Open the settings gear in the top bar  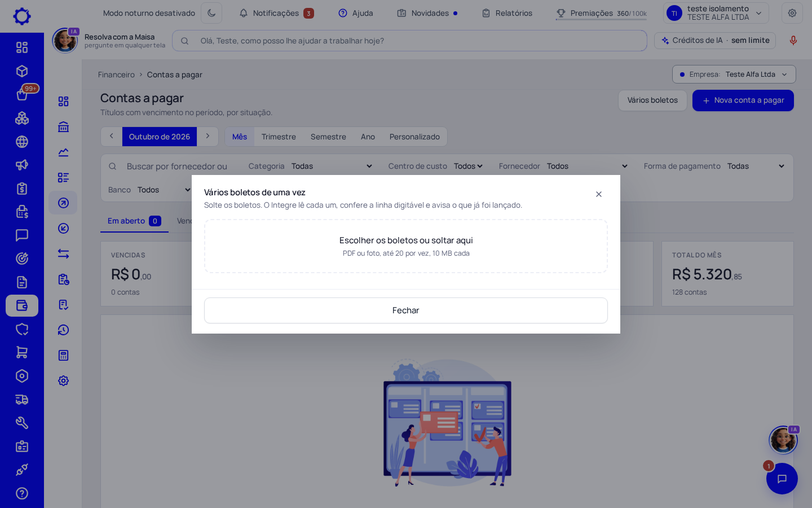[792, 13]
